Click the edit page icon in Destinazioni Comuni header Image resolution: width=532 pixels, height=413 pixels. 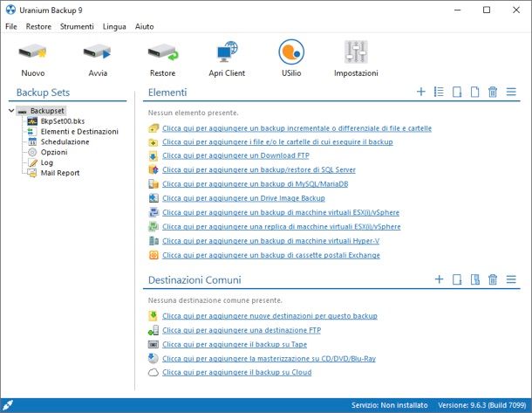coord(457,279)
